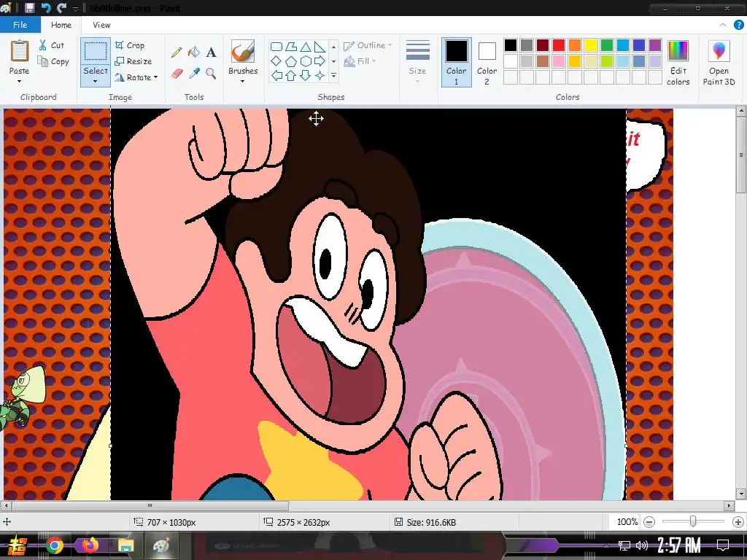This screenshot has height=560, width=747.
Task: Click the Resize button
Action: (133, 61)
